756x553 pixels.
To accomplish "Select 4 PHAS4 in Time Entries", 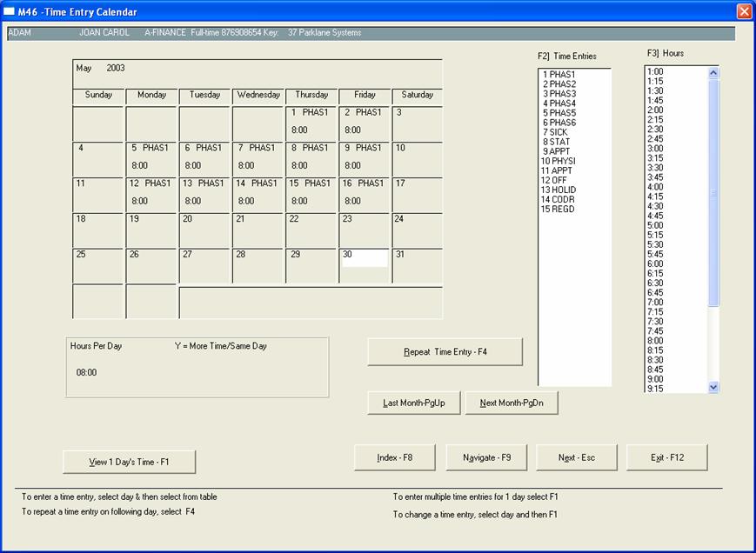I will pyautogui.click(x=559, y=103).
